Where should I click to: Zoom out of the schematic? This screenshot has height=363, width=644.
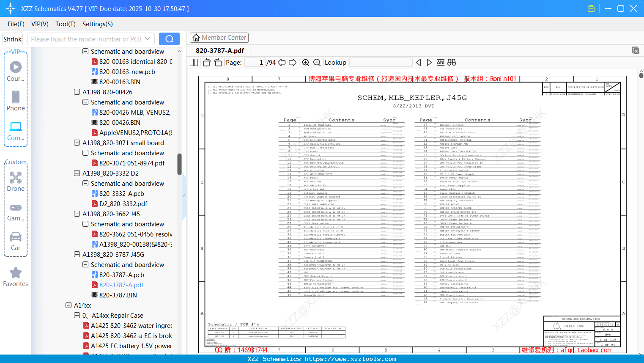(317, 62)
